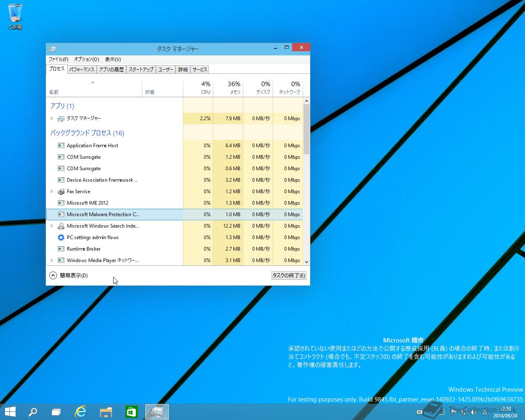This screenshot has height=420, width=525.
Task: Sort by the ネットワーク column header
Action: 288,88
